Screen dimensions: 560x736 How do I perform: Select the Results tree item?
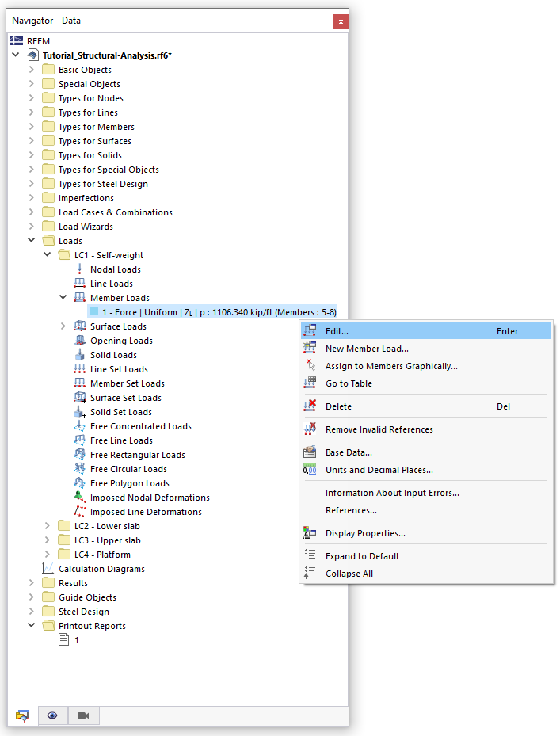click(73, 583)
